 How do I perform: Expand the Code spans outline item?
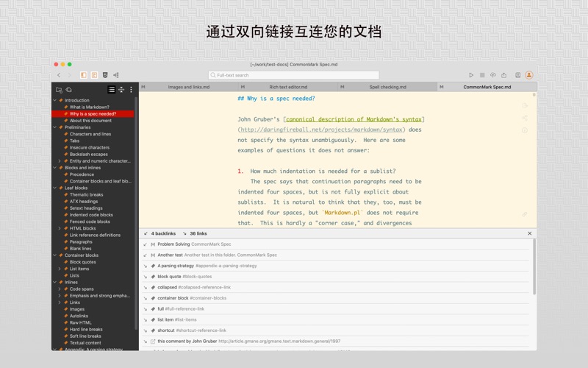[x=60, y=289]
